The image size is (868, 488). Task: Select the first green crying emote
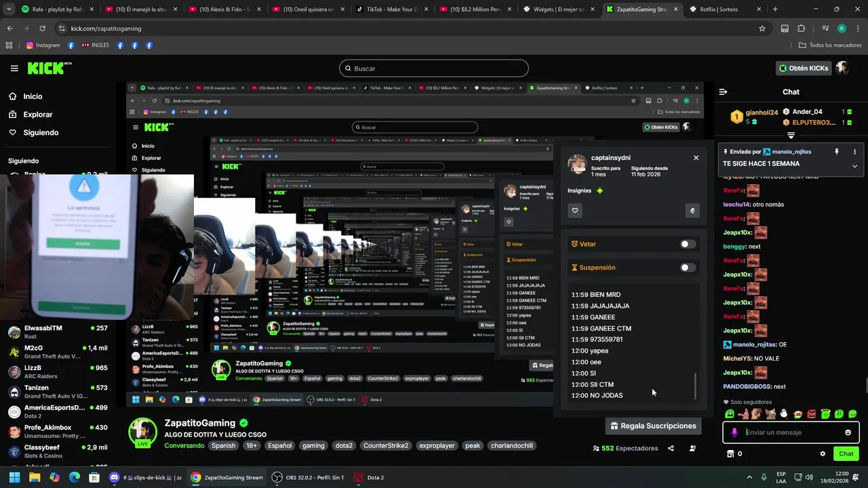(730, 413)
